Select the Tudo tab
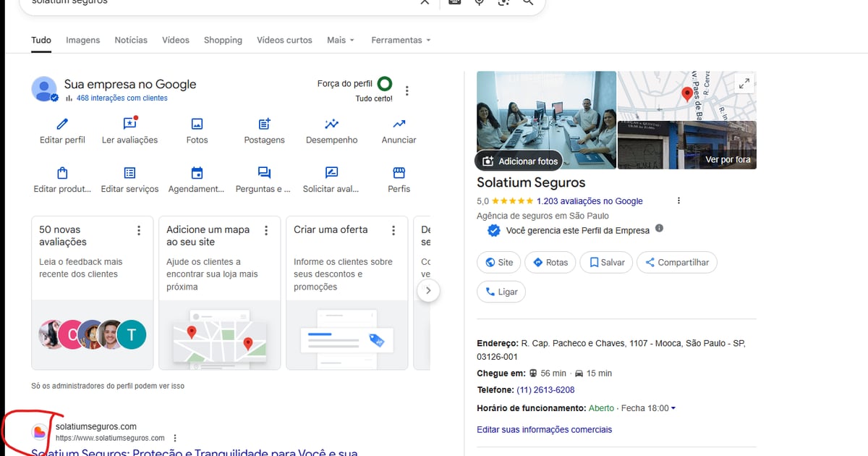 coord(41,40)
